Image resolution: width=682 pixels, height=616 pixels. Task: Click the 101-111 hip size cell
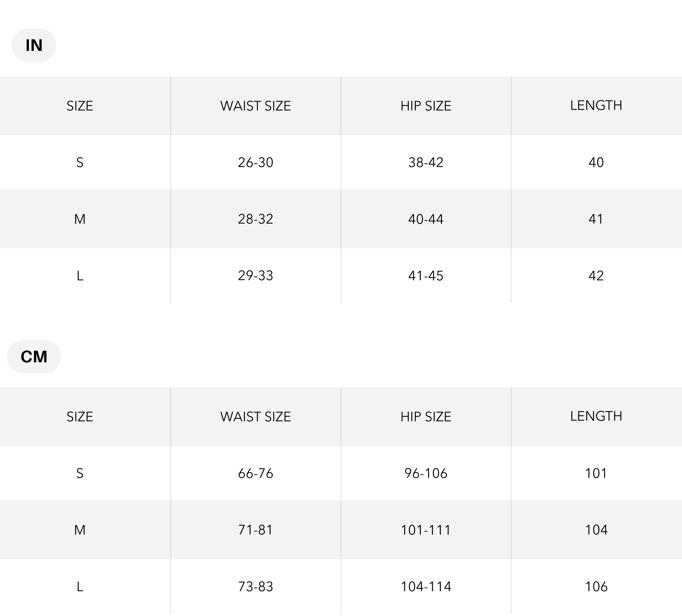click(x=426, y=530)
